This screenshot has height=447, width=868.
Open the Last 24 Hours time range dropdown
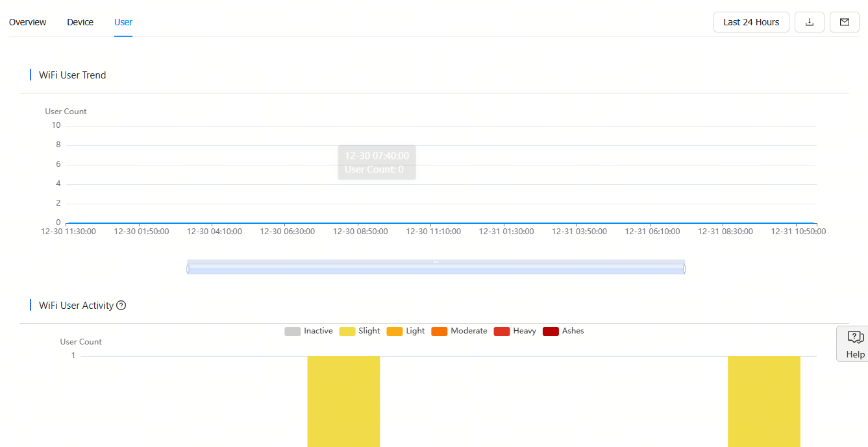[750, 22]
